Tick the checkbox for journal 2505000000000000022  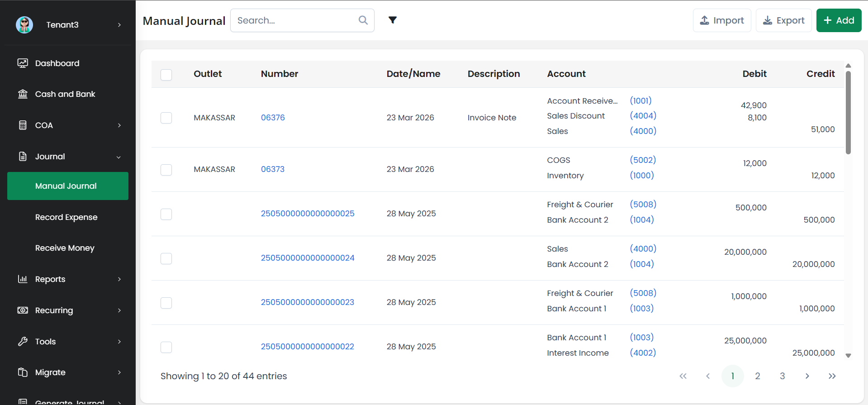[166, 347]
